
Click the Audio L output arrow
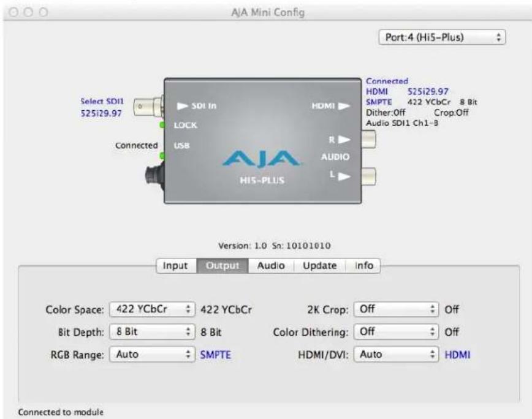344,176
